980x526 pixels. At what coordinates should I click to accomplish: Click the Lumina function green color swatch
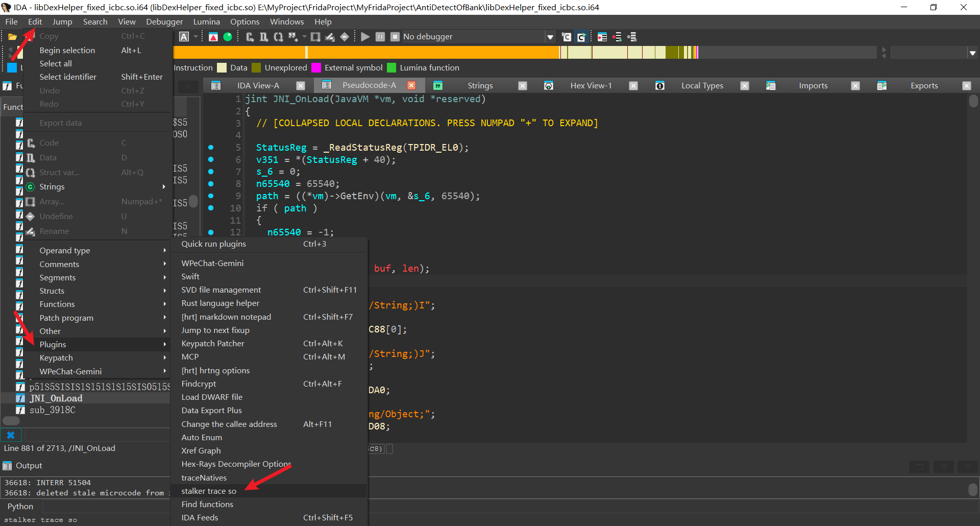(391, 68)
